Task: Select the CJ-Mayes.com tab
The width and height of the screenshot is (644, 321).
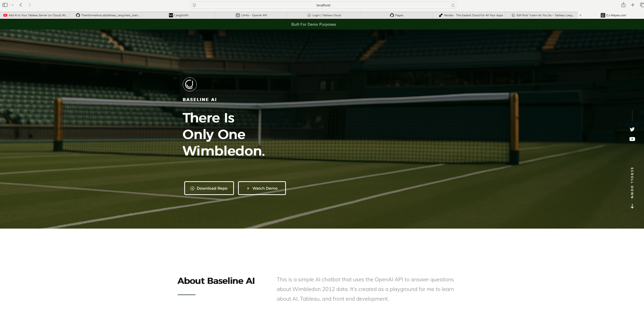Action: [613, 15]
